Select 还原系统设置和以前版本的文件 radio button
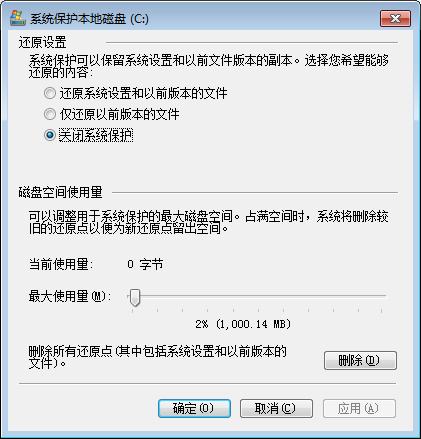The width and height of the screenshot is (421, 439). pyautogui.click(x=50, y=93)
